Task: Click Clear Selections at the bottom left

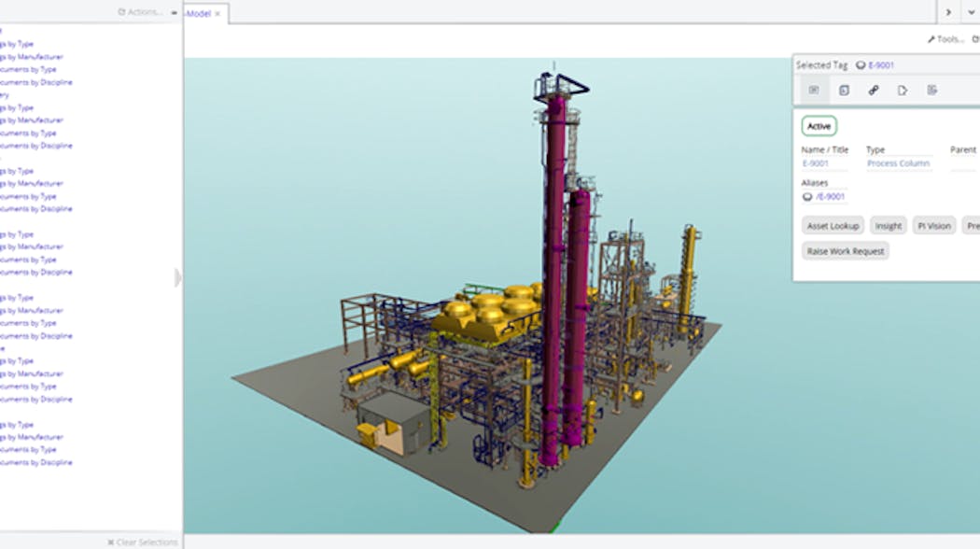Action: 145,542
